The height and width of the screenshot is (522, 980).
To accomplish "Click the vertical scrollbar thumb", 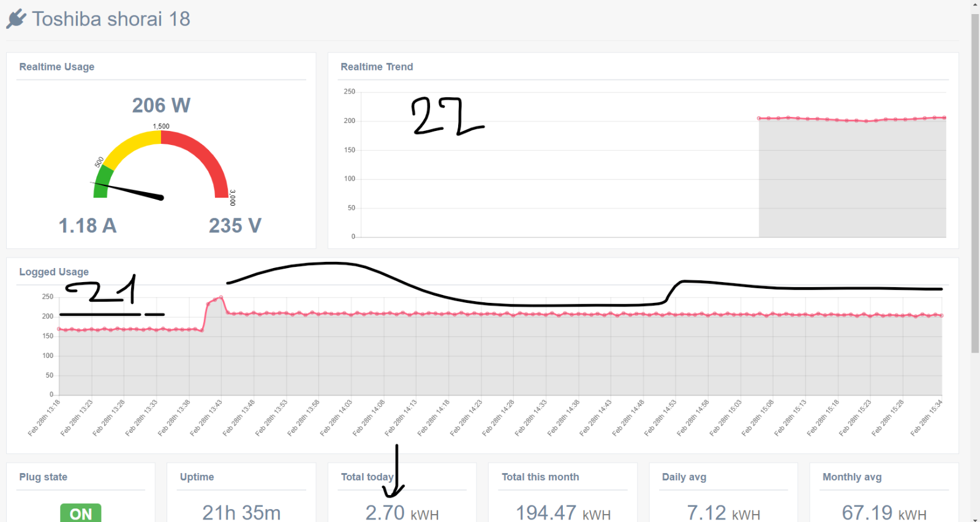I will [975, 183].
